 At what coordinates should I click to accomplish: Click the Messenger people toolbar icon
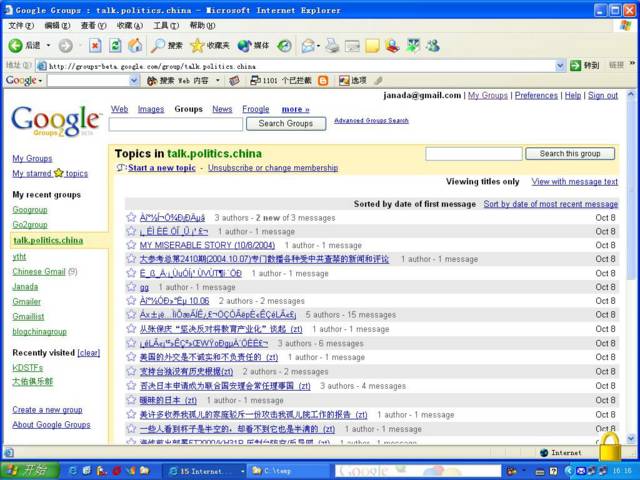(433, 45)
